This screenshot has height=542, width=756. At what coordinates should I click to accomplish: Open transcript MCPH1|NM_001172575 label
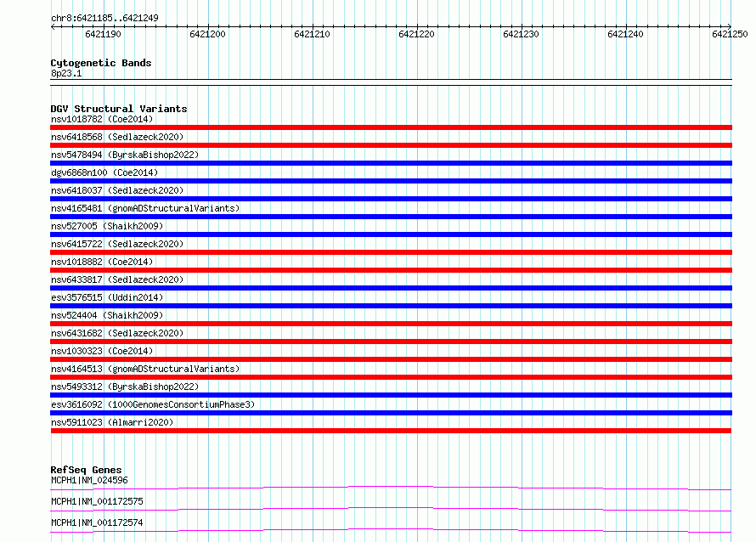[x=97, y=501]
